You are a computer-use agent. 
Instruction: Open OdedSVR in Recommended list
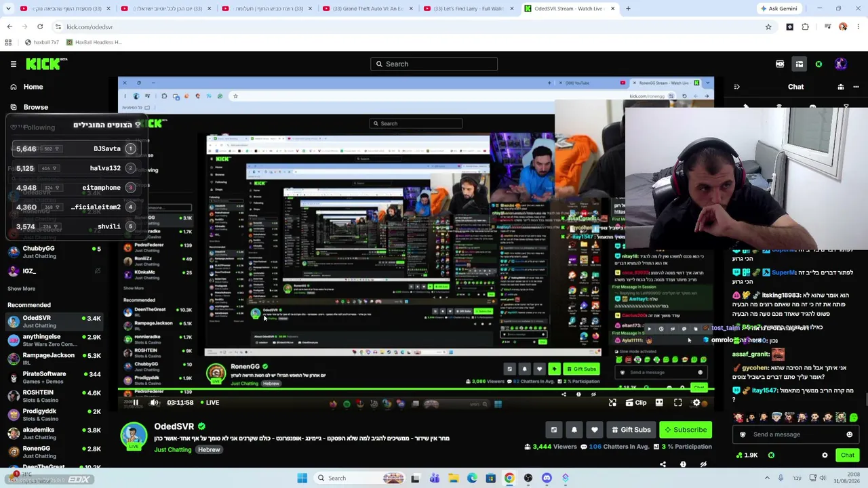(x=54, y=321)
